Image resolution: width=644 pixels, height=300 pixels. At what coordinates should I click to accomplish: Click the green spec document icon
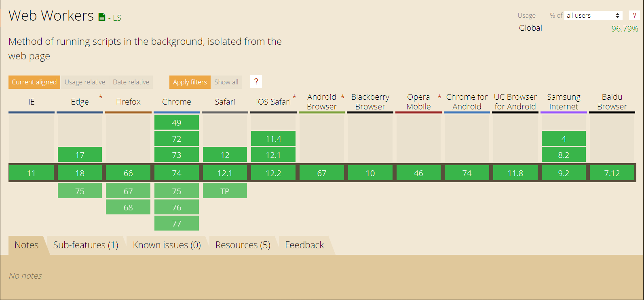click(x=102, y=17)
